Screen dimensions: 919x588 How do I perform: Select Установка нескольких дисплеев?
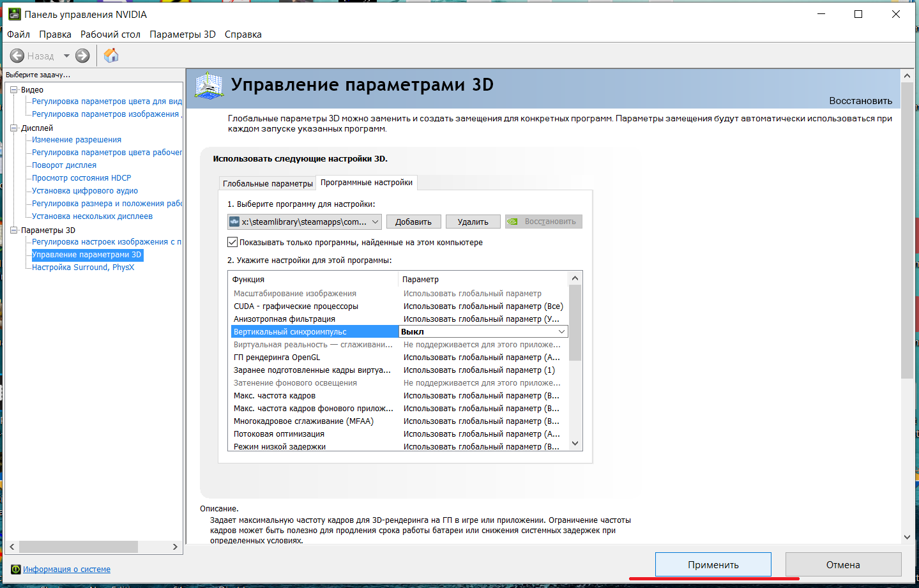(93, 216)
